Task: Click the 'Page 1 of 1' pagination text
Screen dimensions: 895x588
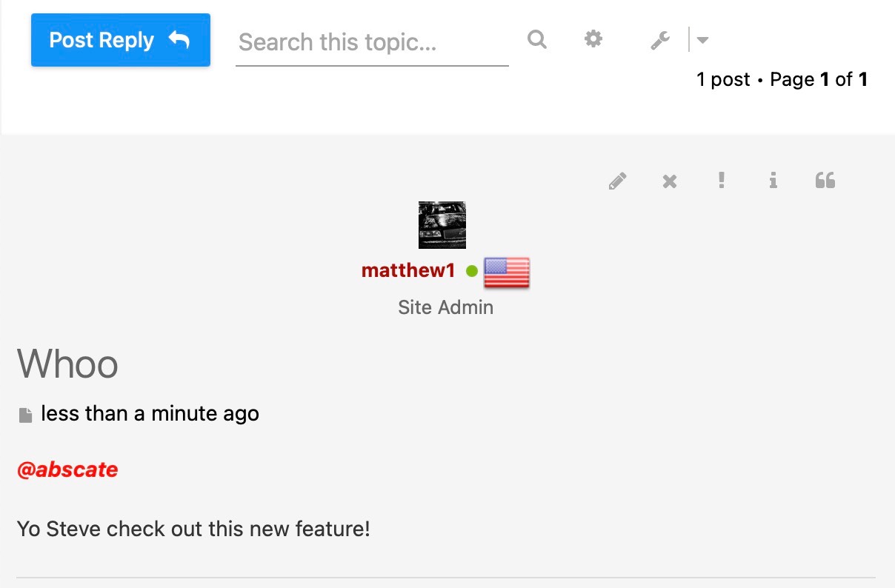Action: click(819, 79)
